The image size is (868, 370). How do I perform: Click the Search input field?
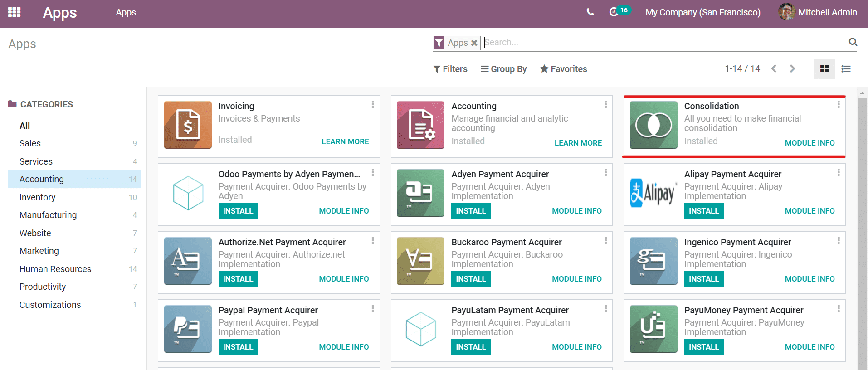664,42
